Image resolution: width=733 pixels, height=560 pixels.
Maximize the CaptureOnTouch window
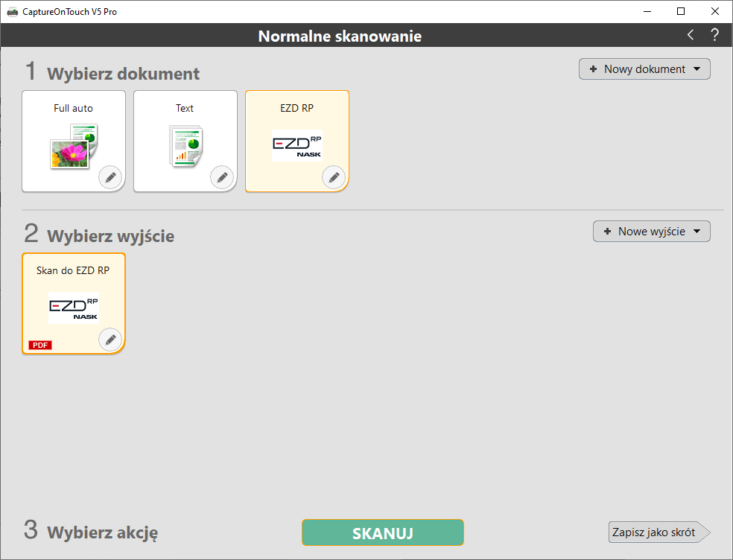680,11
